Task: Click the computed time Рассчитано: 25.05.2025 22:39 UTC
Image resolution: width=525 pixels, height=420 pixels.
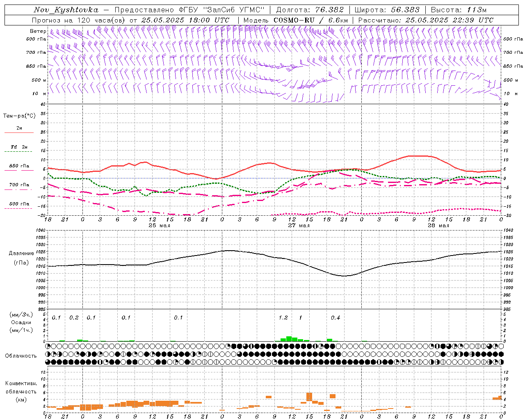Action: point(426,20)
